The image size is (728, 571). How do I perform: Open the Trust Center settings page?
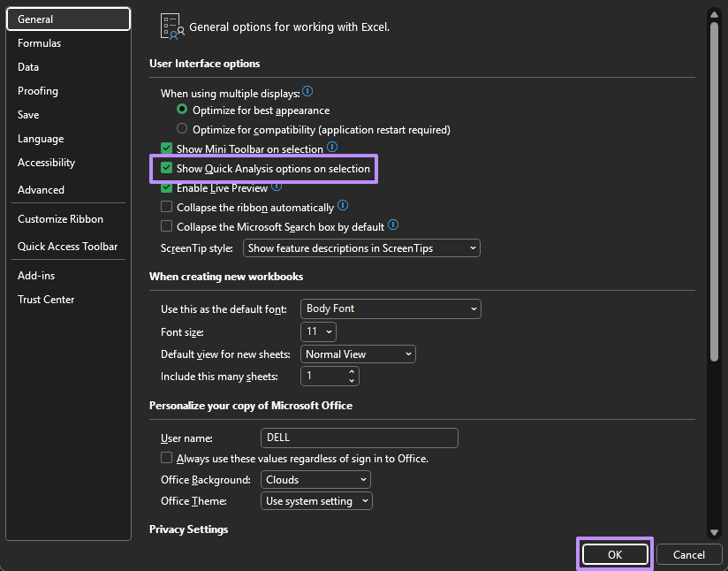coord(46,299)
